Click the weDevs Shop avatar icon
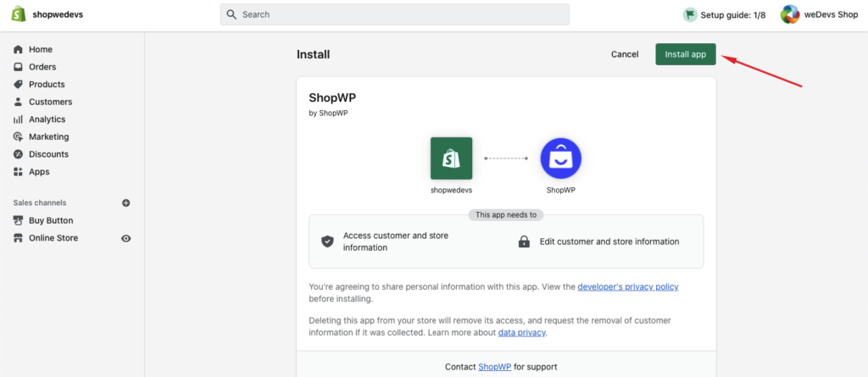This screenshot has width=868, height=377. pos(790,14)
